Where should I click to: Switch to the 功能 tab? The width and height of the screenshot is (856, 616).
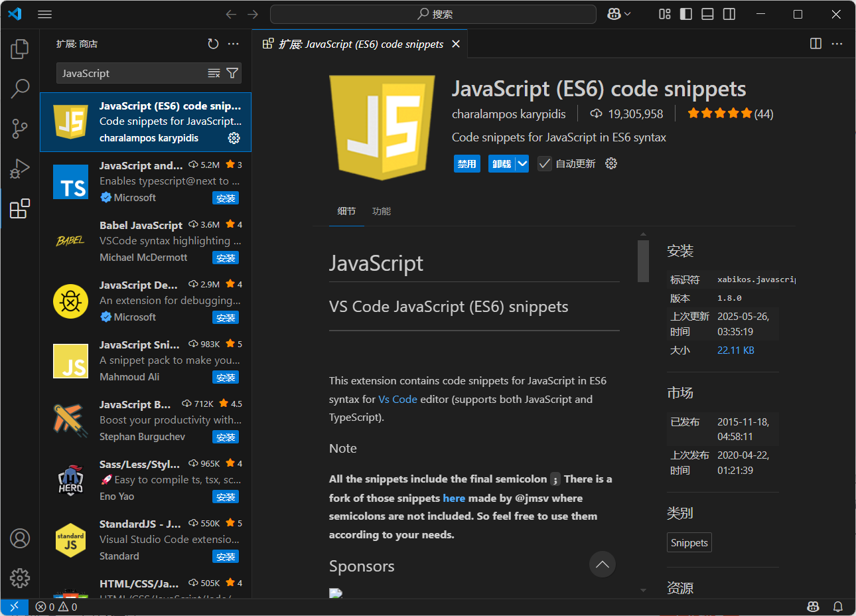381,211
